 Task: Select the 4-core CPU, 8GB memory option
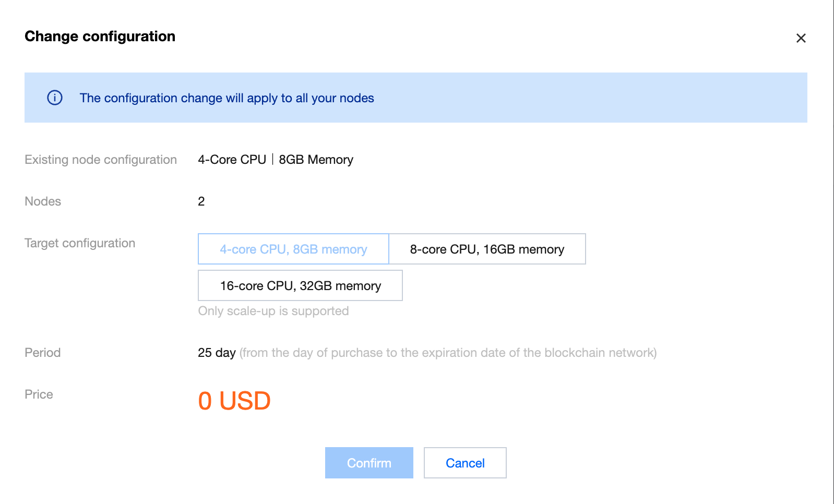pos(293,249)
